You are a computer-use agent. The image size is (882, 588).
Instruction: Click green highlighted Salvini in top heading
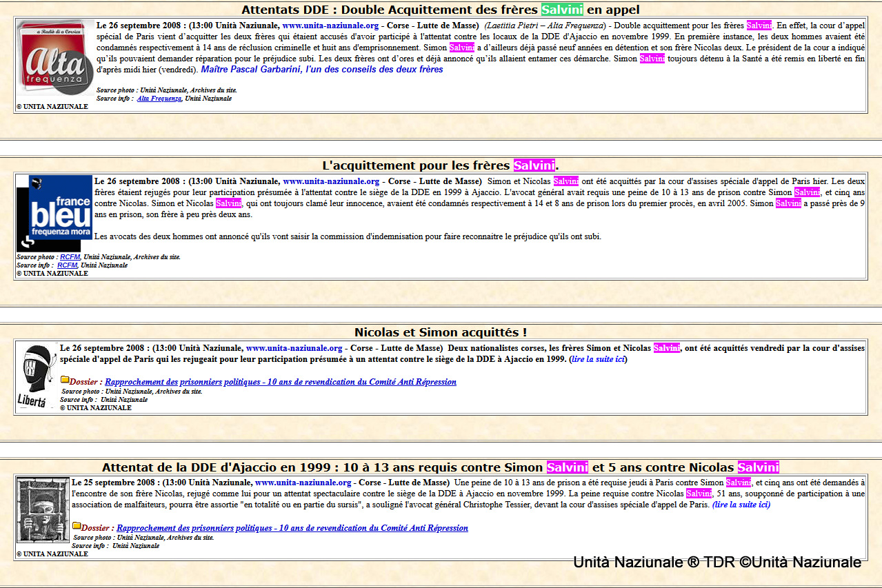562,10
